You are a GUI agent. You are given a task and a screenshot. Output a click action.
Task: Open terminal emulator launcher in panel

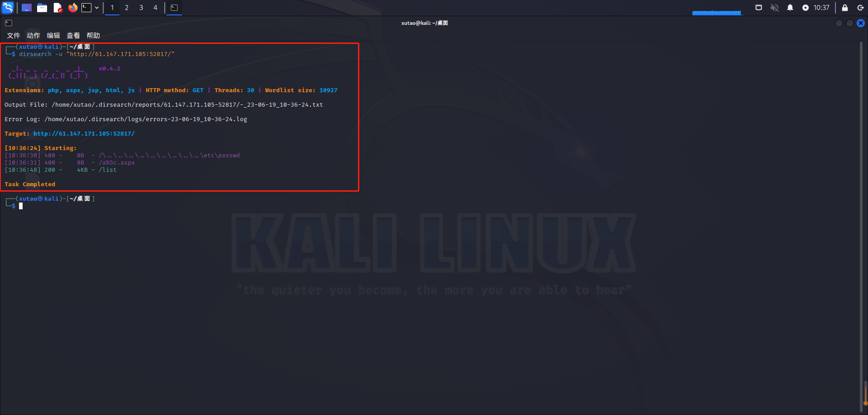[86, 8]
